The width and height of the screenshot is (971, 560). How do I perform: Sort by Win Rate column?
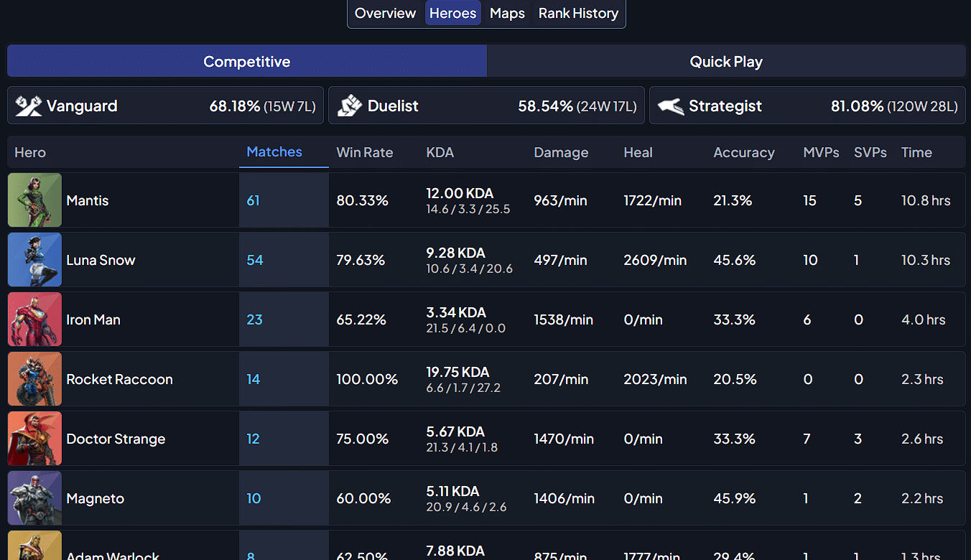(x=365, y=152)
